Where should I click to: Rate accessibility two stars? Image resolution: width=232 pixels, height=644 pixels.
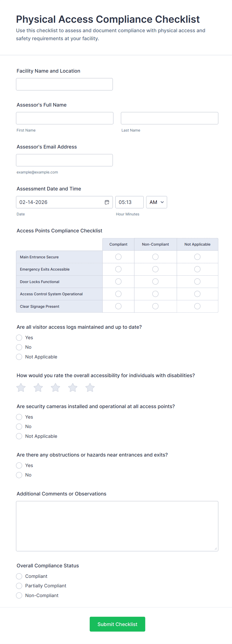pos(38,388)
